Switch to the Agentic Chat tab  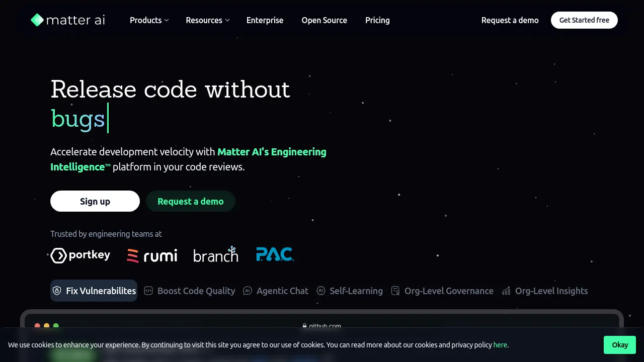[x=276, y=291]
